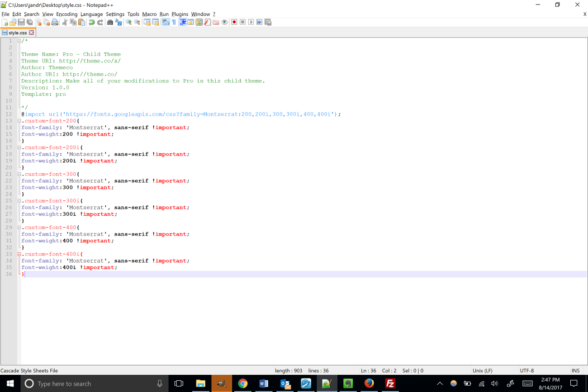Toggle the Indent guide toolbar button
The width and height of the screenshot is (588, 392).
tap(183, 22)
